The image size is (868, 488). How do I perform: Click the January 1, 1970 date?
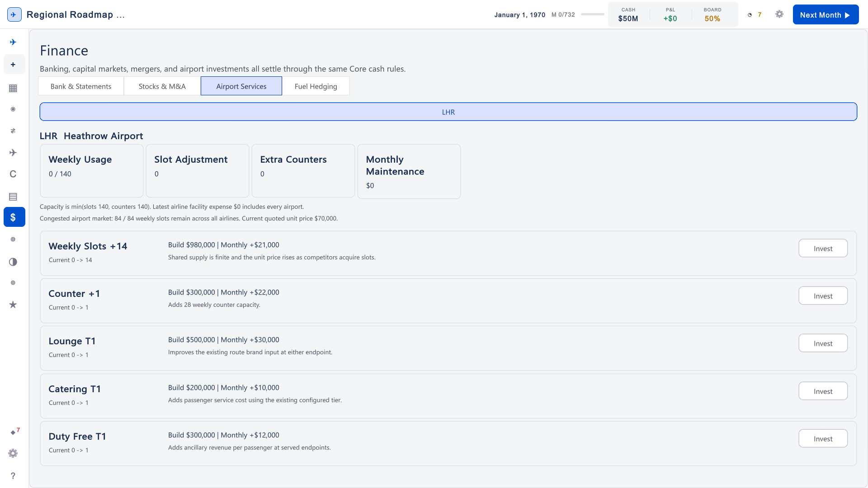tap(520, 15)
